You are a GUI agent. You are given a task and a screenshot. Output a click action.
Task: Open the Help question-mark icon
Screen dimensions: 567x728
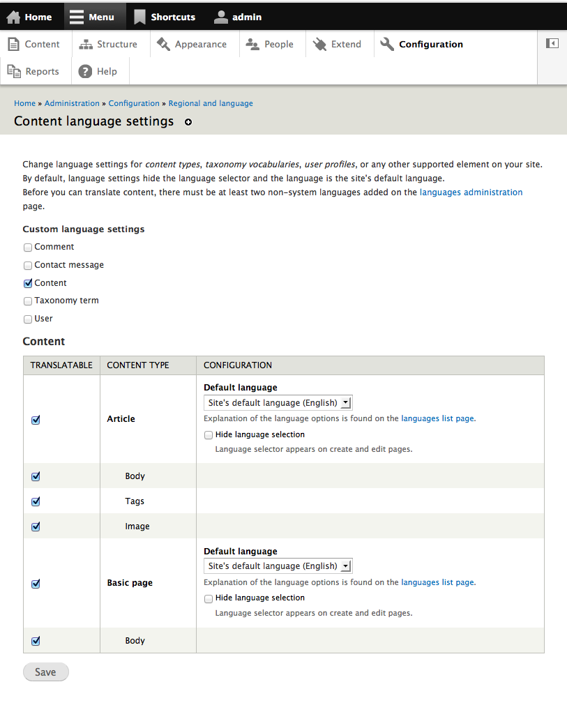[84, 70]
